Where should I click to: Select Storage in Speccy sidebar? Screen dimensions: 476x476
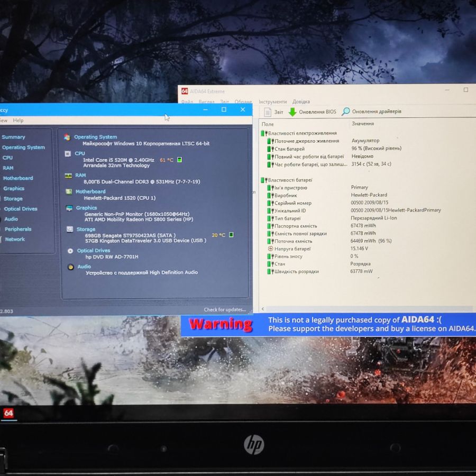pyautogui.click(x=13, y=198)
